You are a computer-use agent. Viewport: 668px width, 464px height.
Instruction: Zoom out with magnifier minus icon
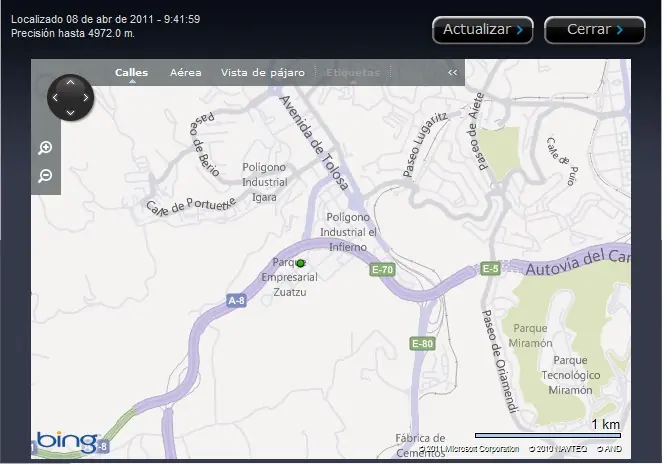tap(45, 176)
